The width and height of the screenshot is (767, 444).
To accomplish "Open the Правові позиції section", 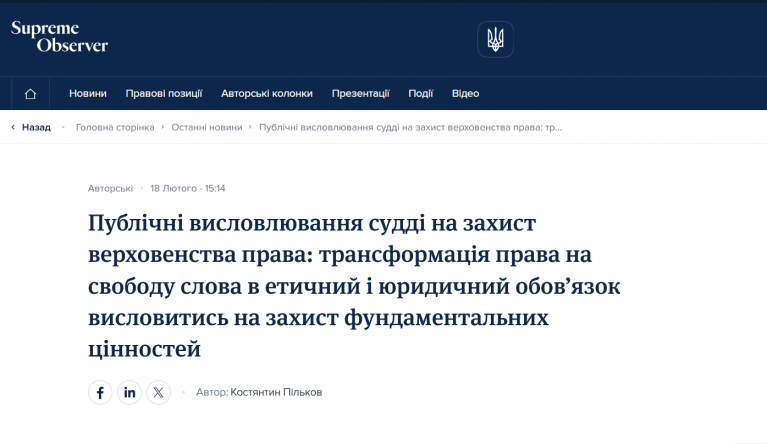I will (164, 93).
